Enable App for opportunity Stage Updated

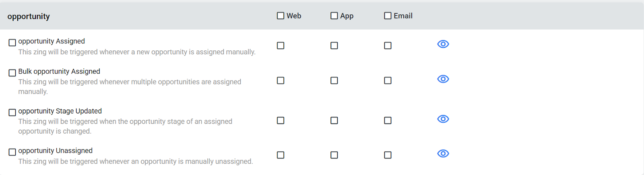pos(334,120)
